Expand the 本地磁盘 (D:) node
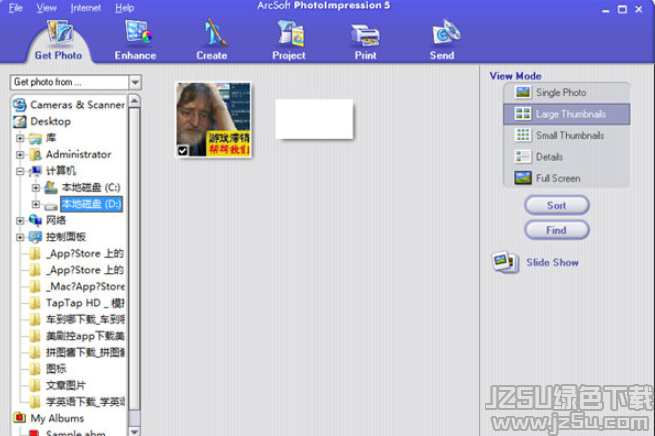This screenshot has height=436, width=655. pyautogui.click(x=36, y=204)
